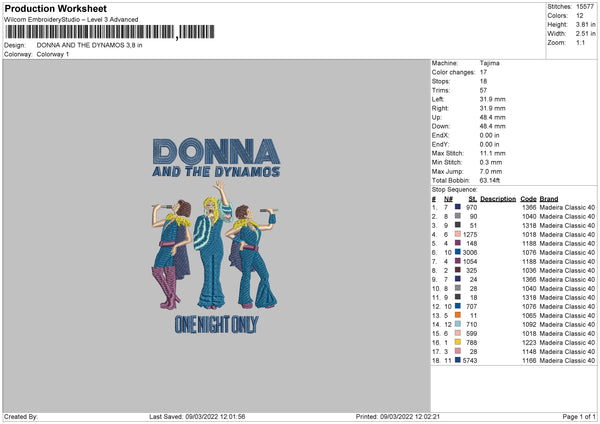Select the Width value '2.51 in'

(x=585, y=34)
